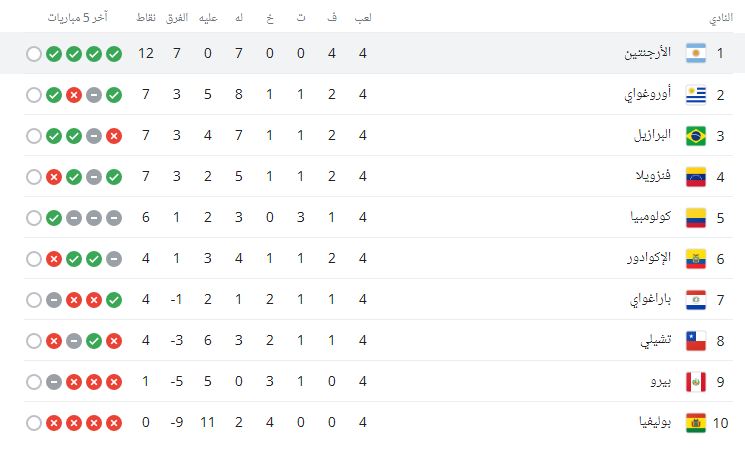Click the Paraguay flag icon
The width and height of the screenshot is (745, 459).
click(x=696, y=300)
